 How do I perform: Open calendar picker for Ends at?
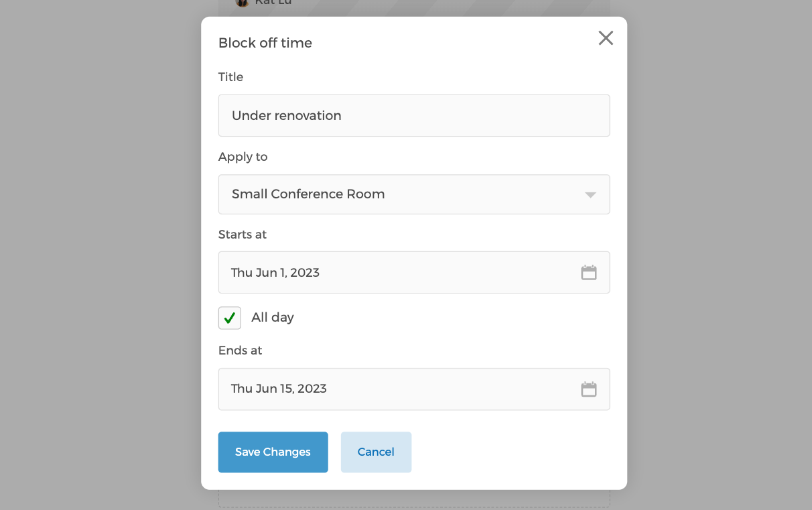pyautogui.click(x=588, y=389)
